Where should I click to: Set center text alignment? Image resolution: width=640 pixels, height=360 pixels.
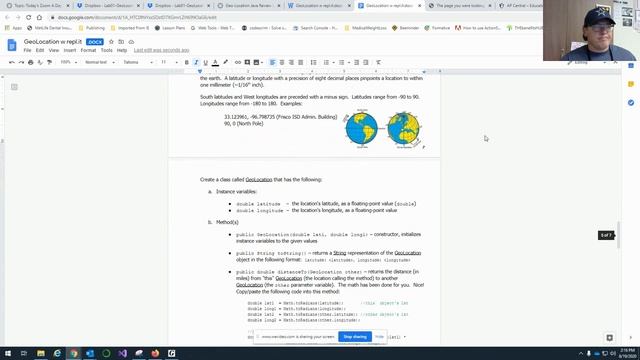tap(282, 62)
